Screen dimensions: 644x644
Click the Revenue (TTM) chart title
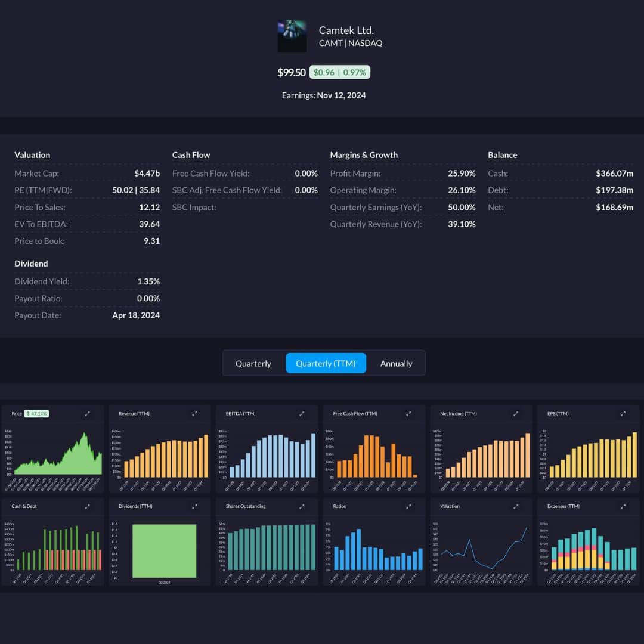[134, 414]
